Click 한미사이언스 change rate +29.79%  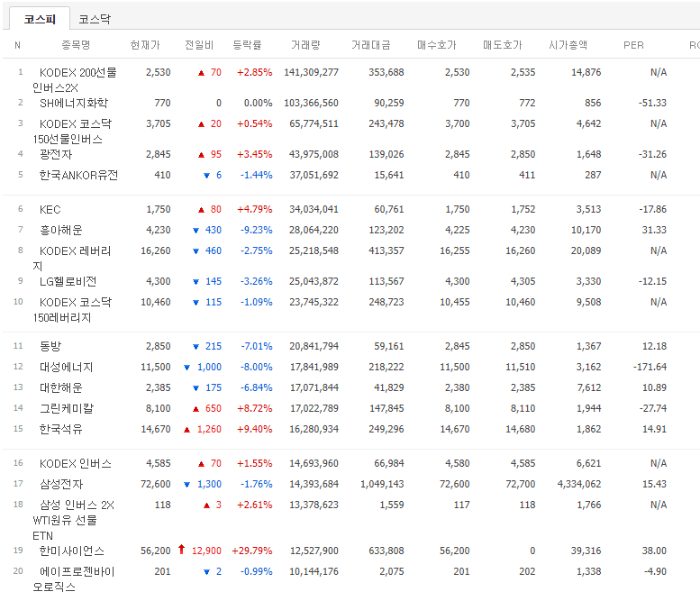[251, 551]
